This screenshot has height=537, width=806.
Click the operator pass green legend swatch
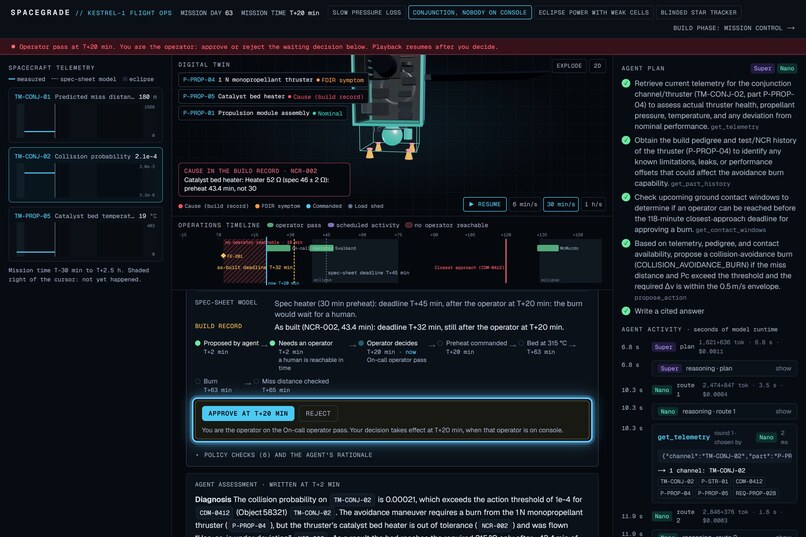pyautogui.click(x=270, y=225)
